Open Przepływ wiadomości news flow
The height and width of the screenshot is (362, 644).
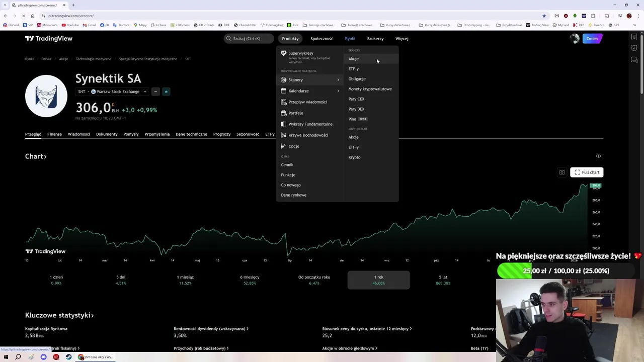[310, 102]
